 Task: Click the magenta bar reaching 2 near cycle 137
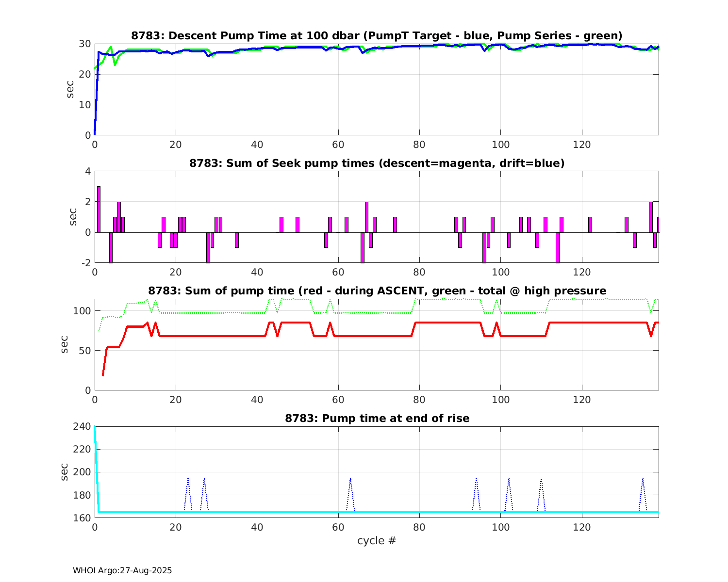point(651,217)
